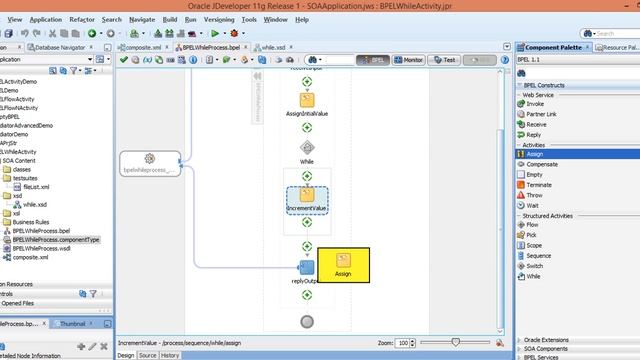The width and height of the screenshot is (640, 360).
Task: Click the bpelwhileprocess partner link box
Action: 150,163
